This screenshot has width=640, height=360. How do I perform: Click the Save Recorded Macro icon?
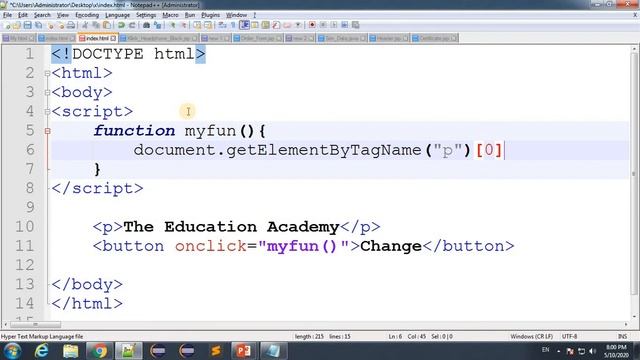[x=356, y=25]
